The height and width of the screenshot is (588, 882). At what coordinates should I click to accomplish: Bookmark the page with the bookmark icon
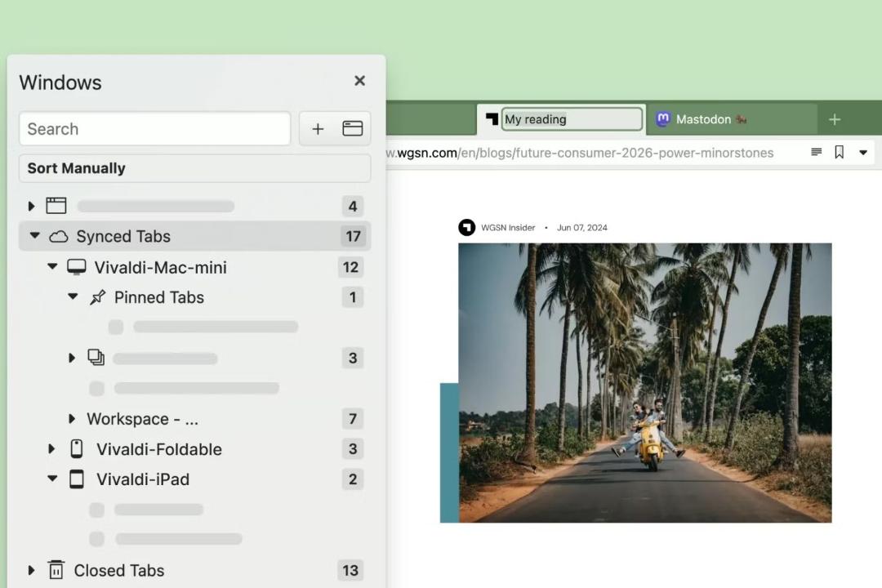(840, 152)
